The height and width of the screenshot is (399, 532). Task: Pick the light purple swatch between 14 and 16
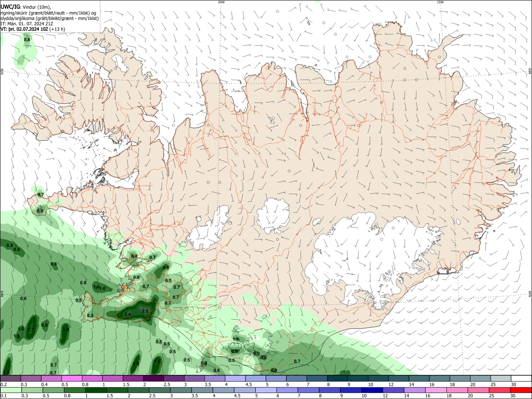tap(414, 390)
